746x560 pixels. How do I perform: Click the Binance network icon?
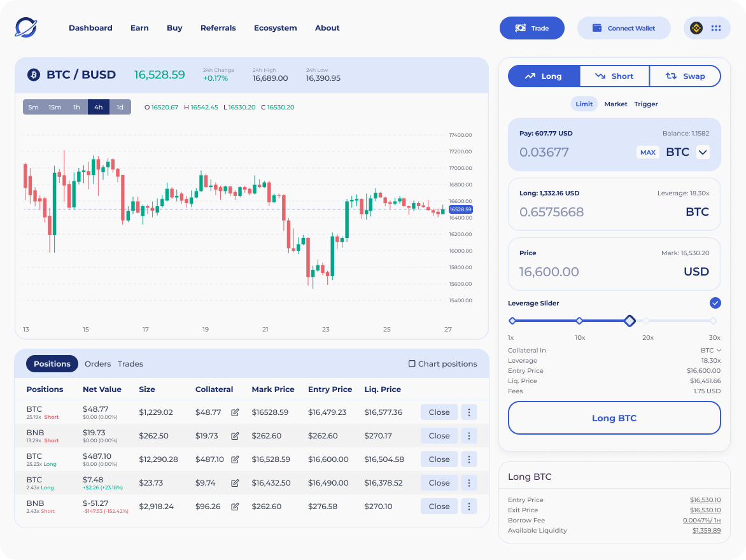[x=696, y=28]
